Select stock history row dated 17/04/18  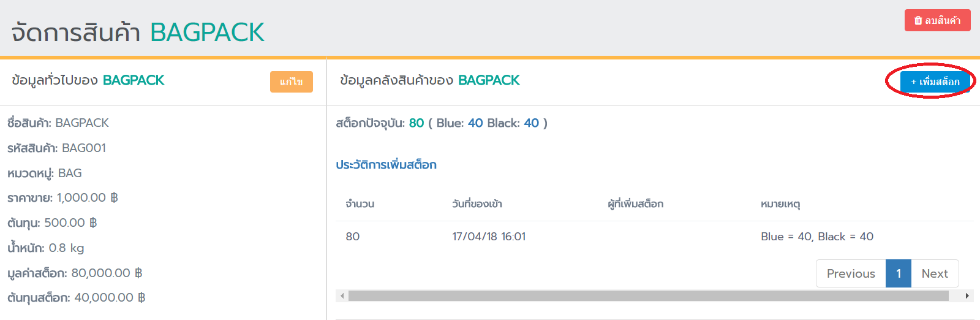tap(488, 237)
